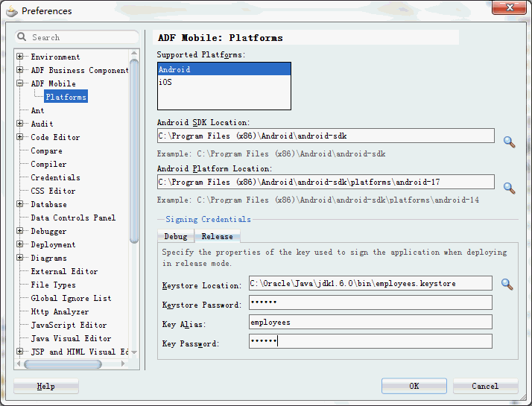Screen dimensions: 532x406
Task: Click the Key Password field
Action: pyautogui.click(x=370, y=341)
